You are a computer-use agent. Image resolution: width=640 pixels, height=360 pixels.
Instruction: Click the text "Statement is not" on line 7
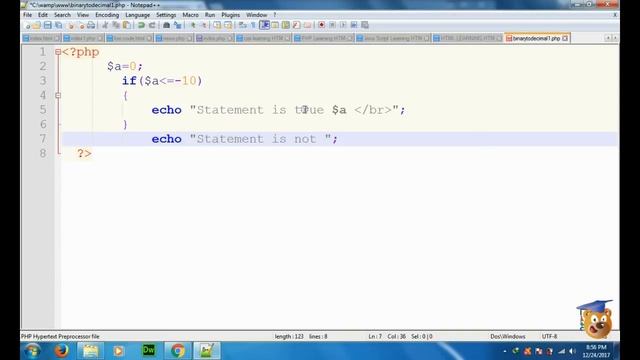point(256,139)
